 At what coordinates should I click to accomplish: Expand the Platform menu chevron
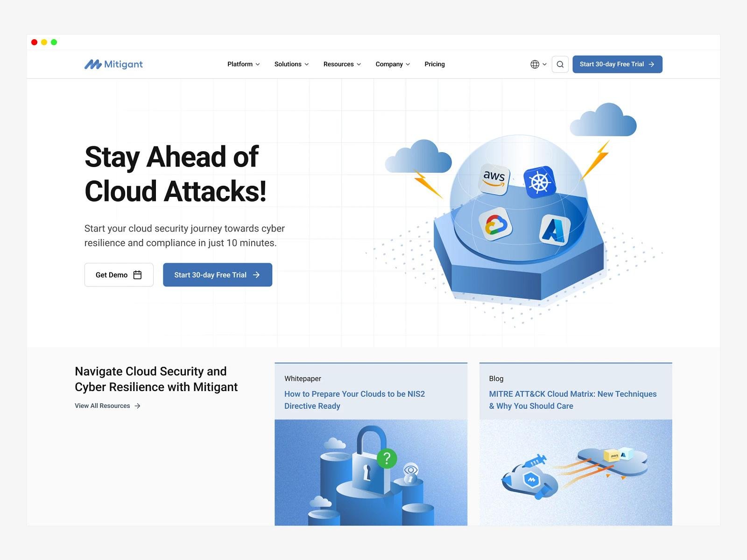258,64
